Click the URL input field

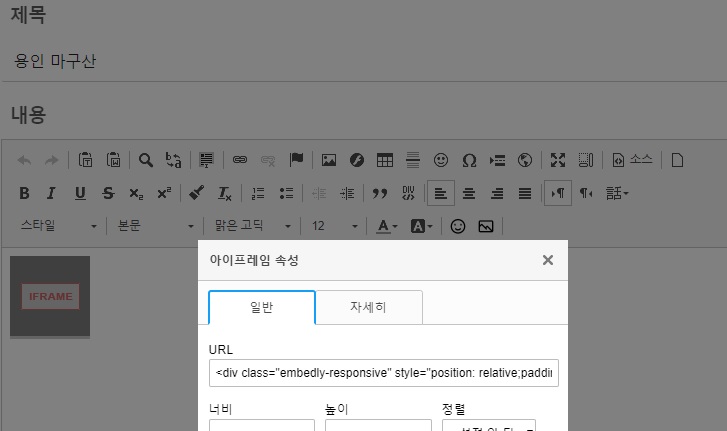coord(383,373)
